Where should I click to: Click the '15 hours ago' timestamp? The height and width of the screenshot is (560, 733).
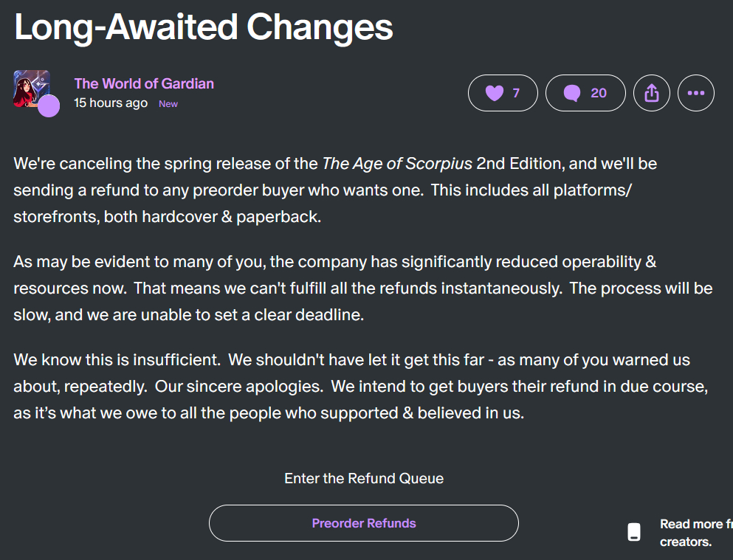coord(111,103)
